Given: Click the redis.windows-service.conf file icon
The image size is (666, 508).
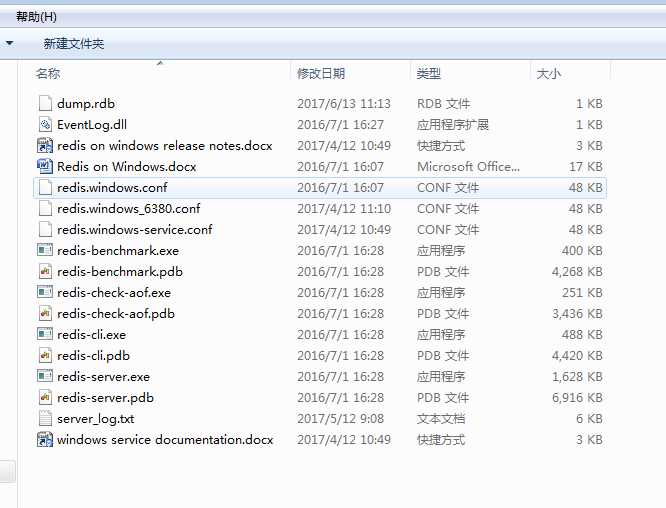Looking at the screenshot, I should [45, 229].
